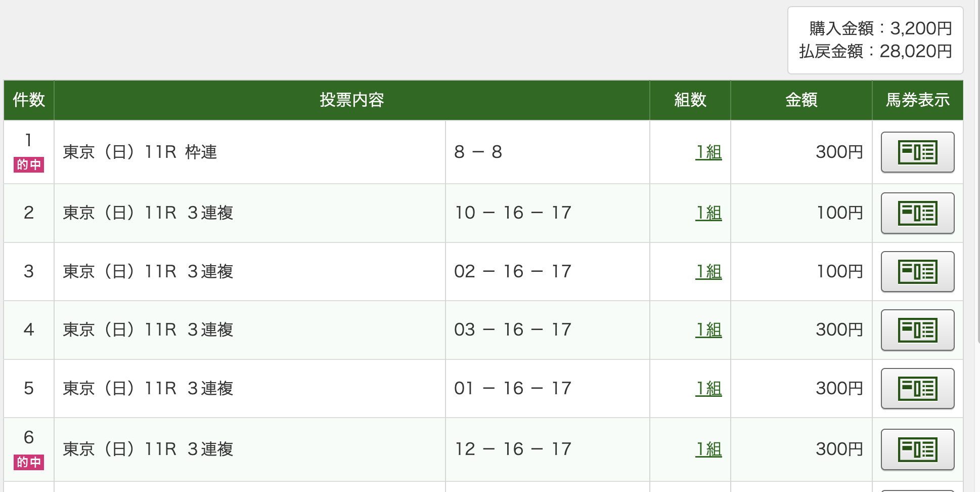
Task: Open the 1組 link for 02-16-17
Action: (x=708, y=271)
